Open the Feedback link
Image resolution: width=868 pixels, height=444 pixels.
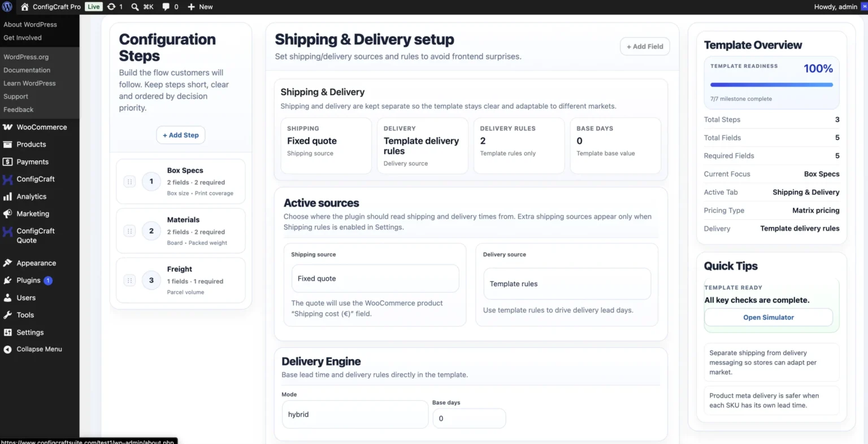[19, 110]
